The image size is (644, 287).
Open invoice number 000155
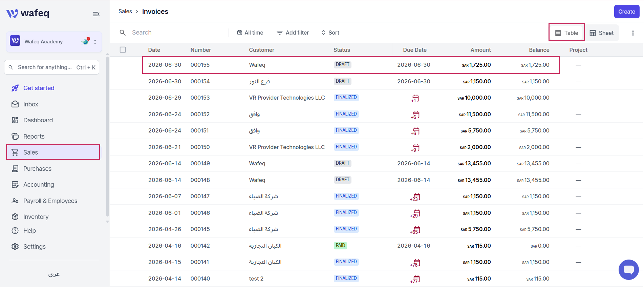click(x=200, y=65)
